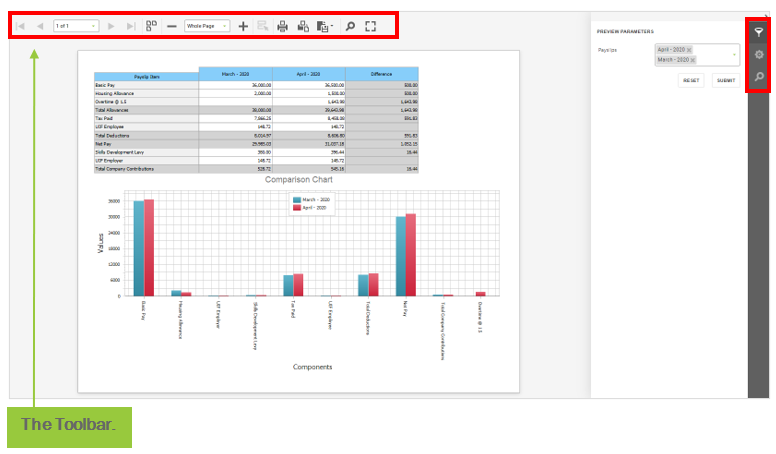Click the 'Comparison Chart' title
Viewport: 776px width, 454px height.
pos(298,179)
